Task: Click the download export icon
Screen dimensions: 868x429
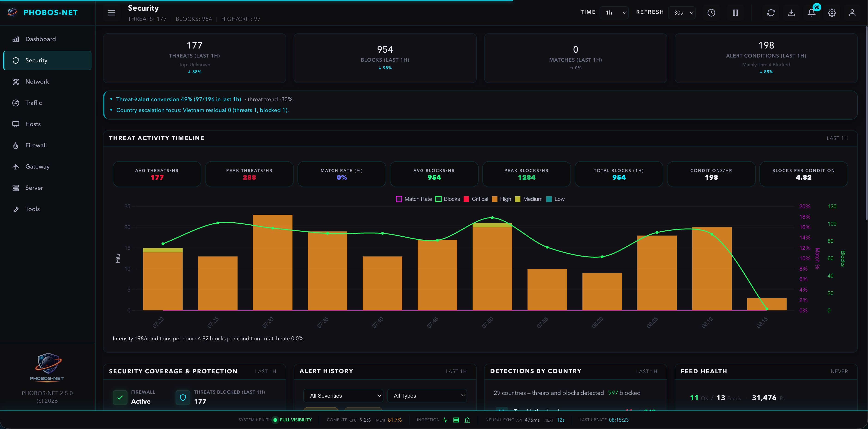Action: [791, 13]
